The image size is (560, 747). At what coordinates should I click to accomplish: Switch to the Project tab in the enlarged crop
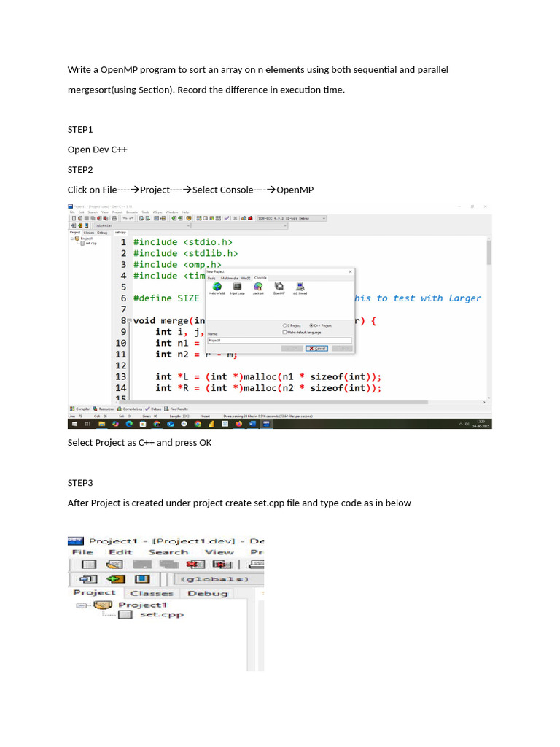click(x=94, y=592)
